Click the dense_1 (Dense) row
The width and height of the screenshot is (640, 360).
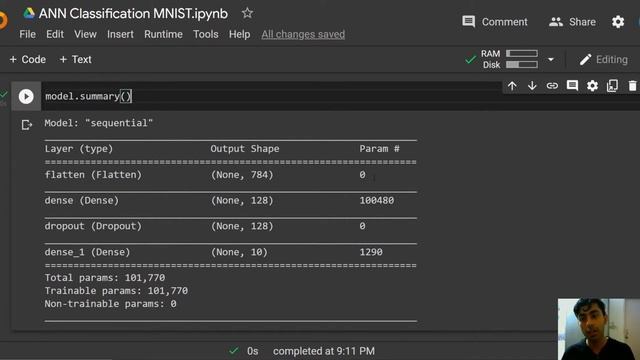pyautogui.click(x=231, y=252)
